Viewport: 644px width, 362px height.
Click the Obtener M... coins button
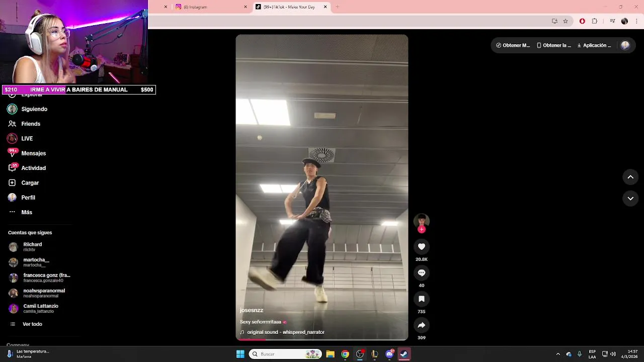coord(513,45)
